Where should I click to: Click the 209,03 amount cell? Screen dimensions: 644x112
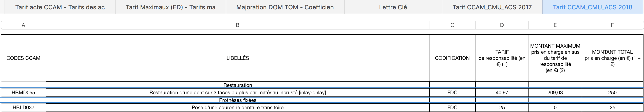[555, 92]
